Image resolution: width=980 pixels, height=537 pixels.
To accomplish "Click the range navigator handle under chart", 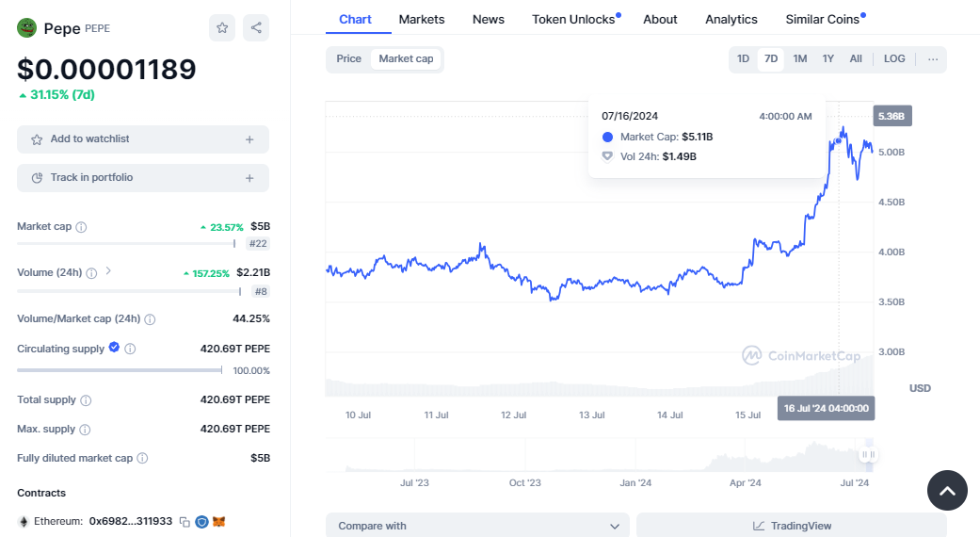I will (867, 454).
